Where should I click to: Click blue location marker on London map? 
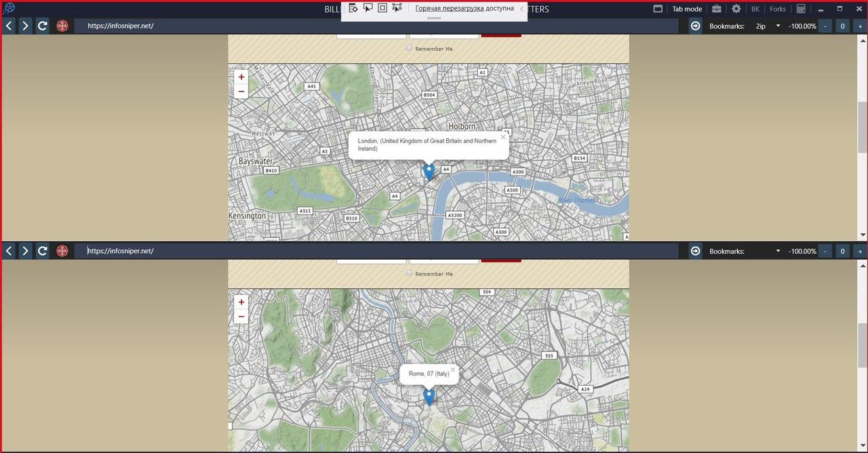point(429,172)
